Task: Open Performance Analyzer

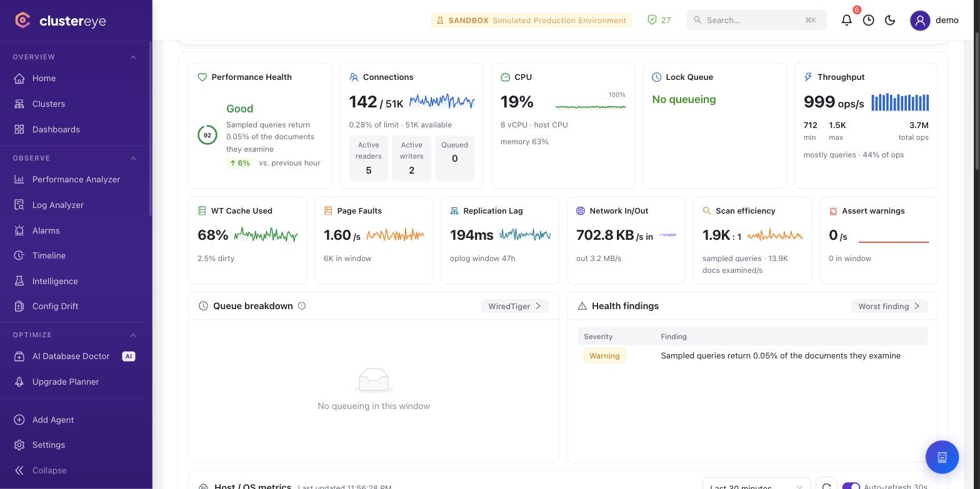Action: [x=75, y=179]
